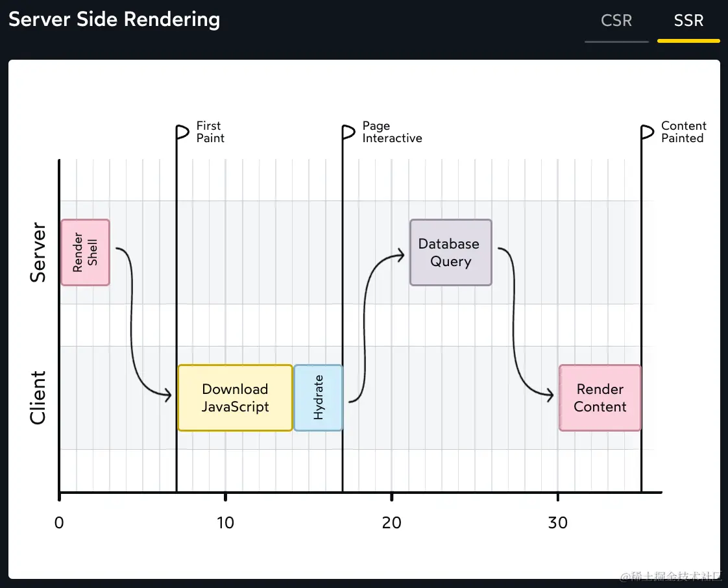
Task: Click the Render Shell block
Action: click(85, 252)
